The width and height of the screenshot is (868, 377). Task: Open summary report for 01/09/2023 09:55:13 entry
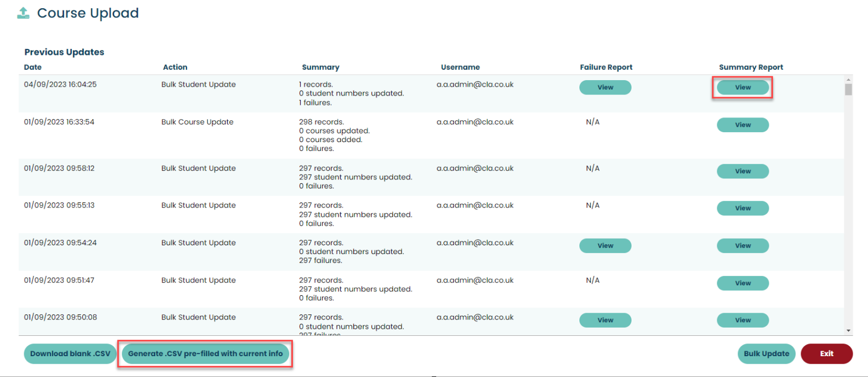click(x=742, y=209)
